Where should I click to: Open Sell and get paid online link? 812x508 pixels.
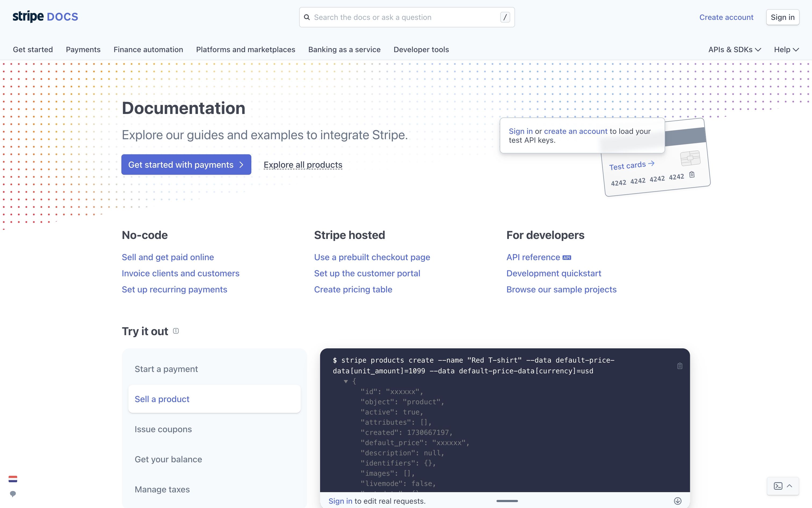point(168,257)
